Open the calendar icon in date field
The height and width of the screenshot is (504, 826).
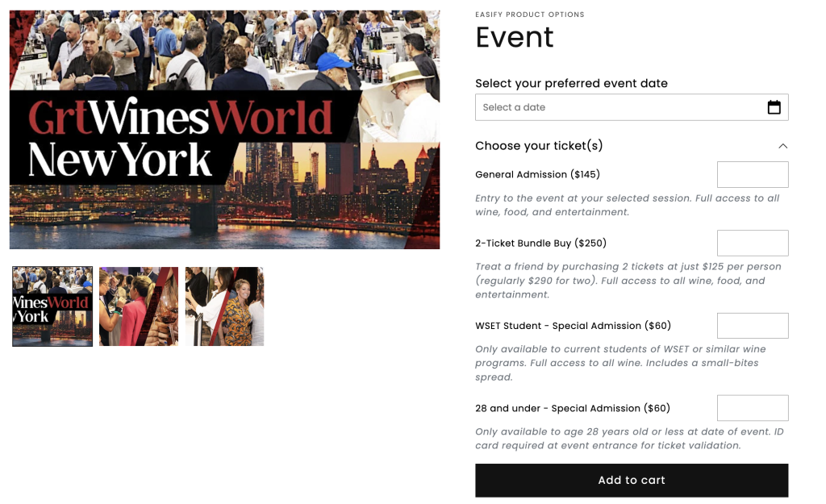click(774, 107)
